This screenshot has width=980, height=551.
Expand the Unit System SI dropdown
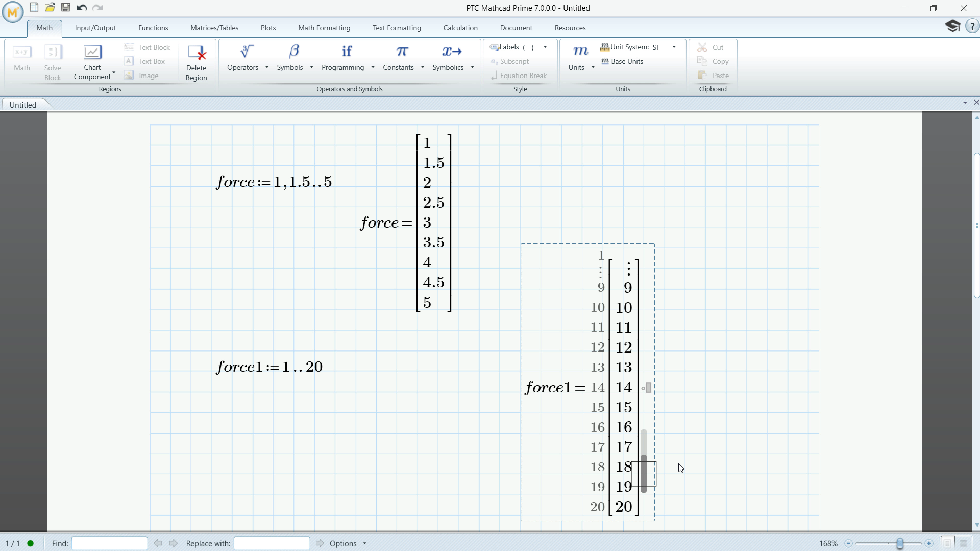tap(674, 47)
